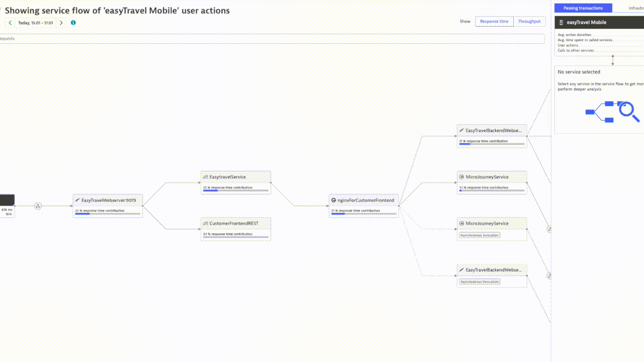Switch Show view to Throughput
The image size is (644, 362).
point(529,22)
